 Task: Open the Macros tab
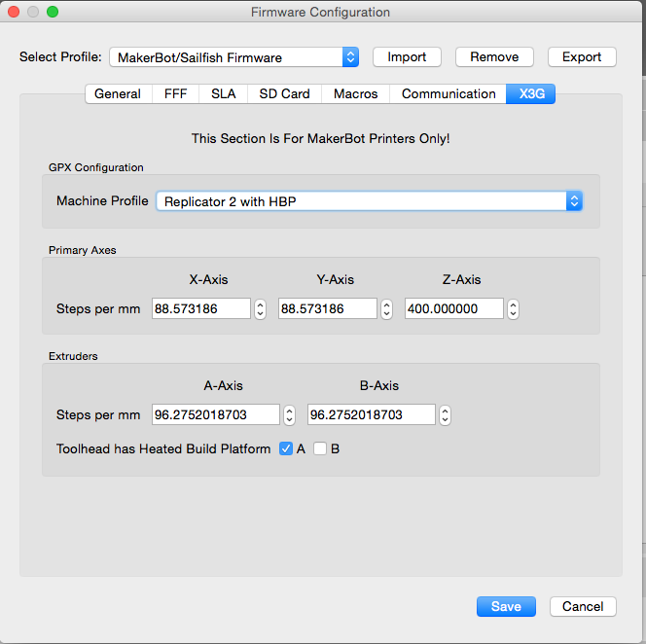click(x=355, y=94)
